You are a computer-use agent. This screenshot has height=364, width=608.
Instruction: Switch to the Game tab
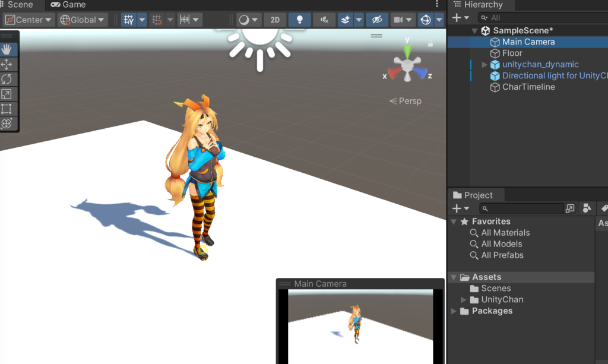click(x=68, y=5)
